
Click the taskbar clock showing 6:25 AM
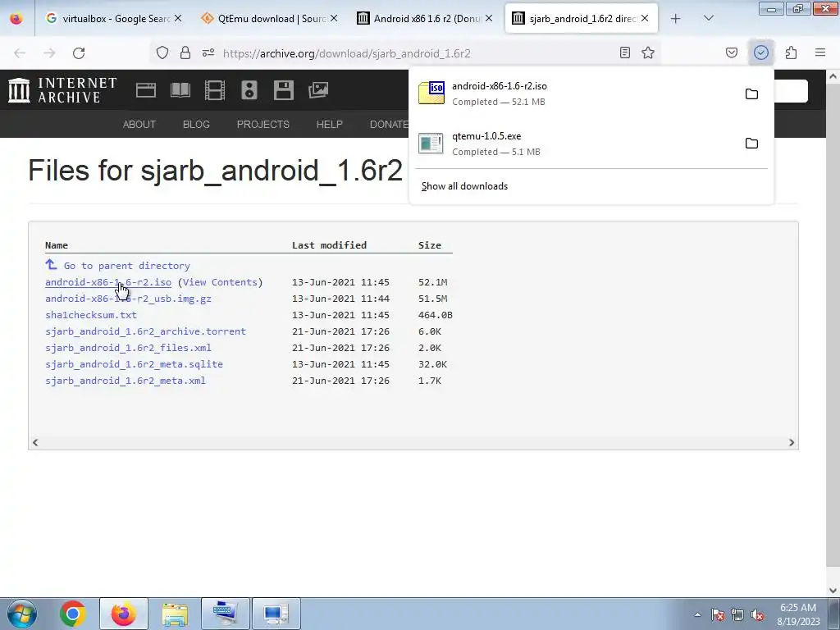(x=798, y=614)
